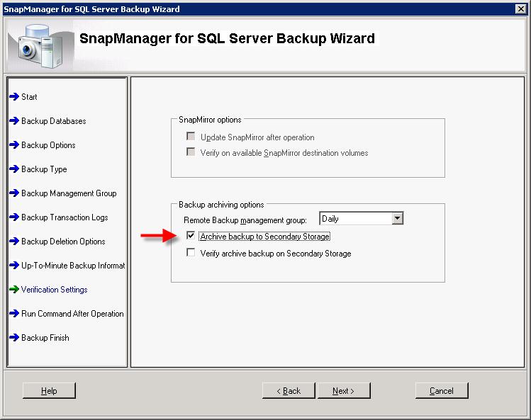Click the SnapMirror options group title
The width and height of the screenshot is (531, 420).
tap(210, 120)
